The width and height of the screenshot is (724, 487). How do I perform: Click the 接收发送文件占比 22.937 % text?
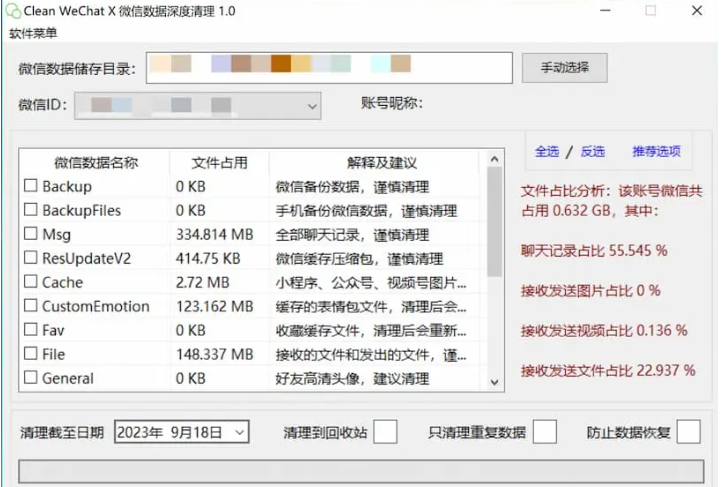coord(608,370)
